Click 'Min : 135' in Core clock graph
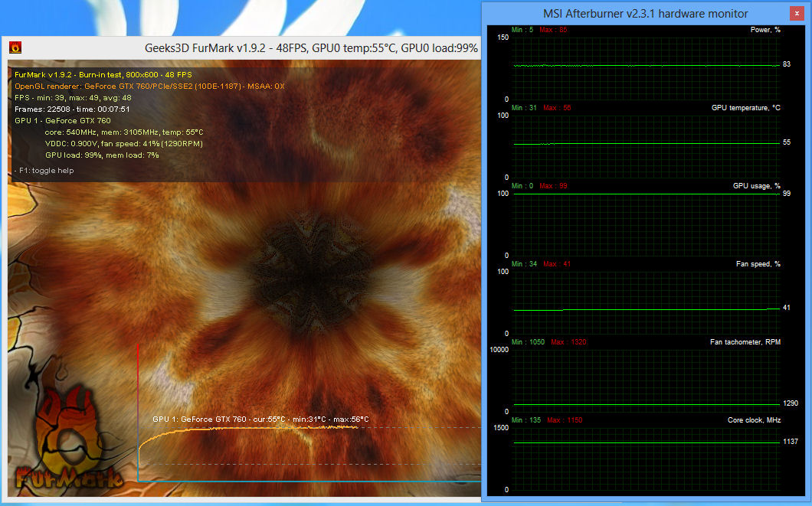The width and height of the screenshot is (812, 506). tap(526, 420)
